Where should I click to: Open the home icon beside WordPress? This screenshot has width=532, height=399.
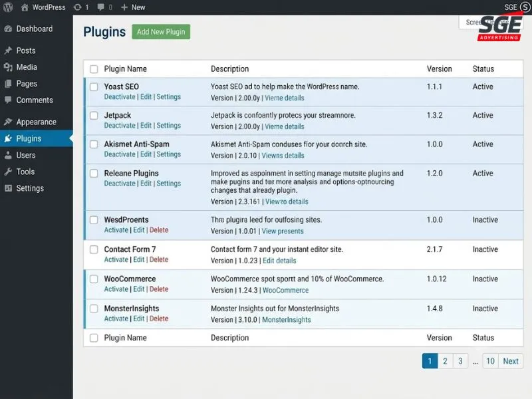(x=25, y=7)
